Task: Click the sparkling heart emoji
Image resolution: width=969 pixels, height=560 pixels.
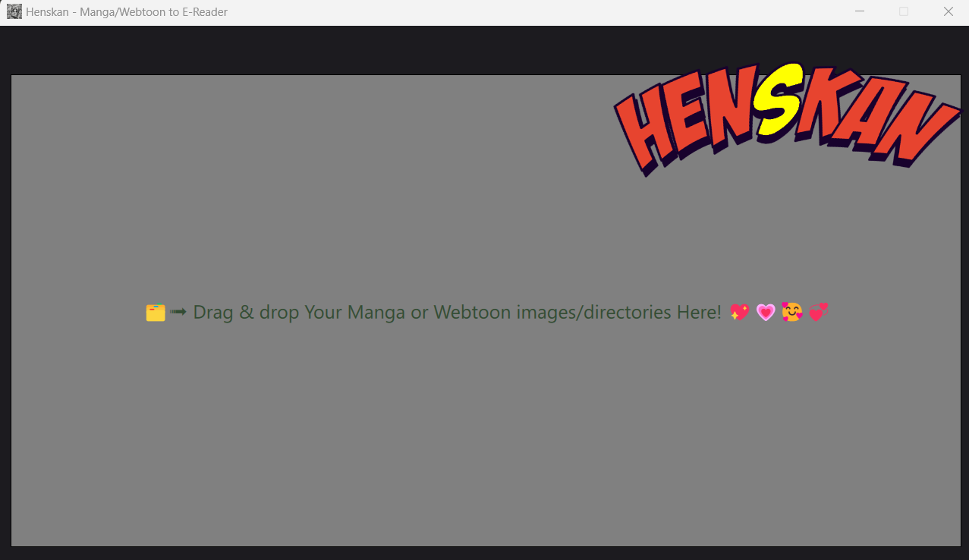Action: pos(739,312)
